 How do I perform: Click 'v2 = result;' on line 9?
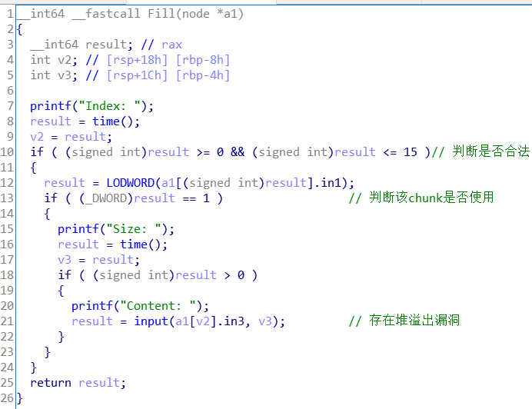coord(71,137)
